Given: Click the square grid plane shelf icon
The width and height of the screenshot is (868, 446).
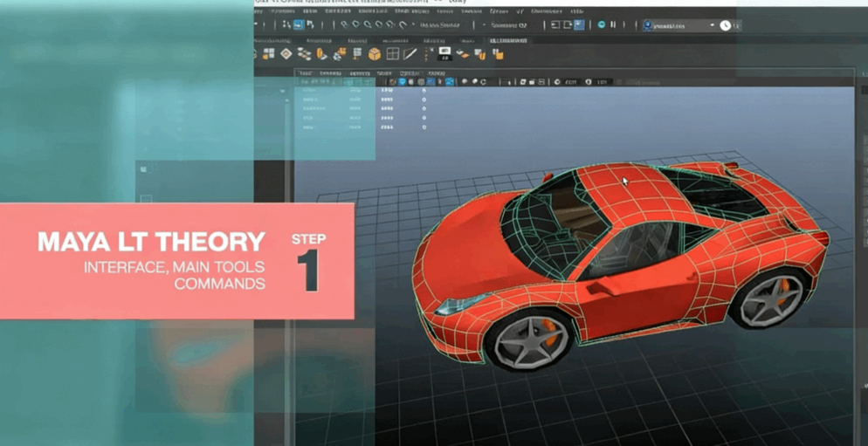Looking at the screenshot, I should 393,54.
